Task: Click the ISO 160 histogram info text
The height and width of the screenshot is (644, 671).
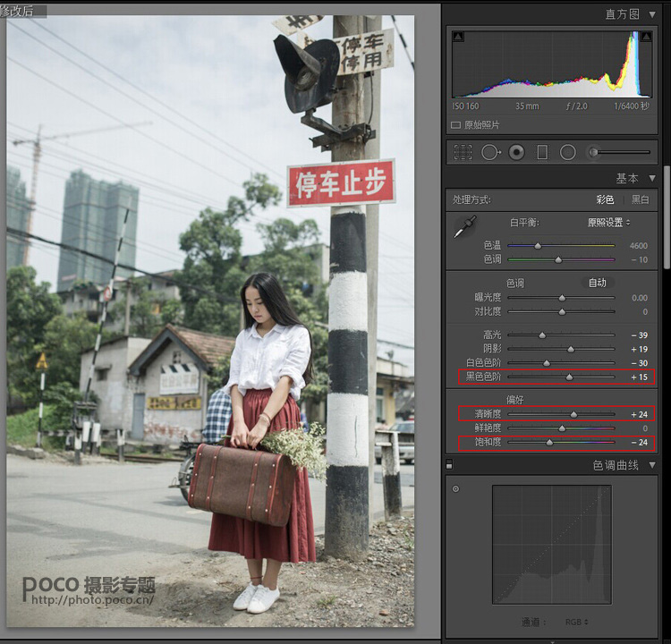Action: tap(465, 106)
